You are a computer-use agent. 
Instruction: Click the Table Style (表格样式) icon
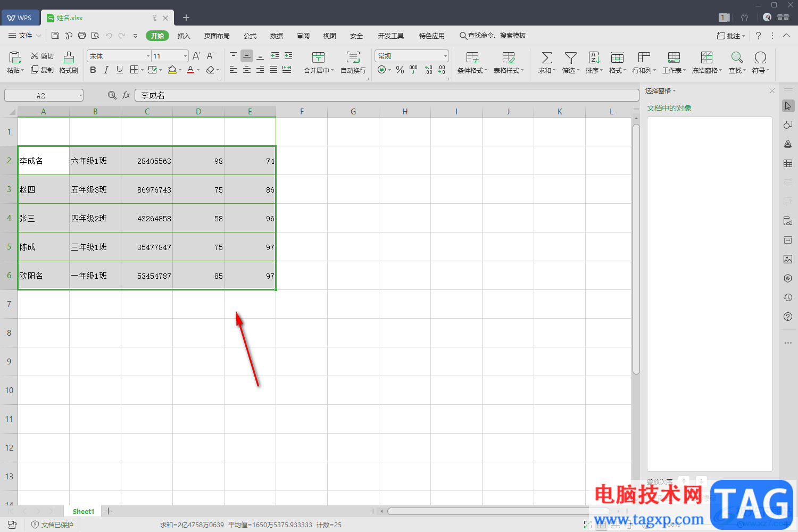pos(509,57)
